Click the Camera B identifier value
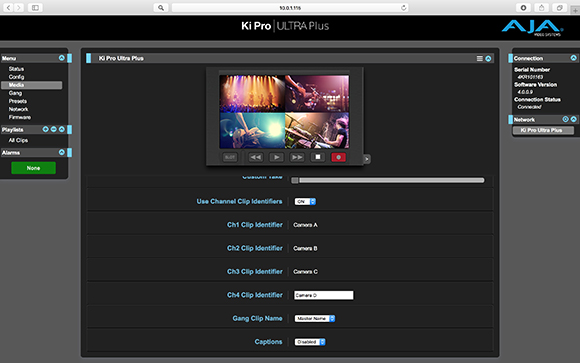This screenshot has height=363, width=580. 306,248
